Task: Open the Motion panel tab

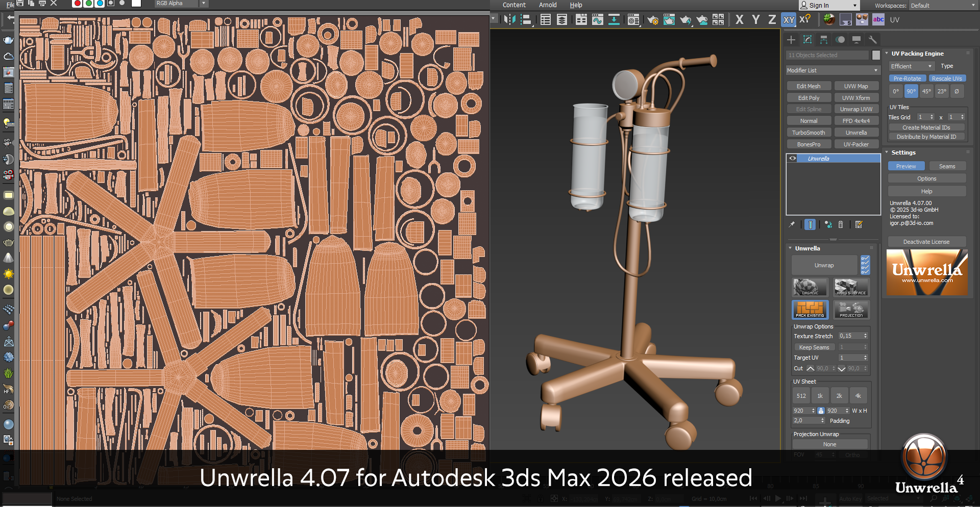Action: (x=840, y=40)
